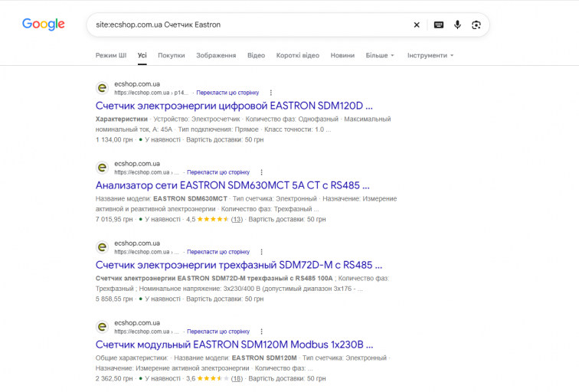The width and height of the screenshot is (579, 392).
Task: Click Перекласти цю сторінку for SDM72D-M result
Action: coord(218,252)
